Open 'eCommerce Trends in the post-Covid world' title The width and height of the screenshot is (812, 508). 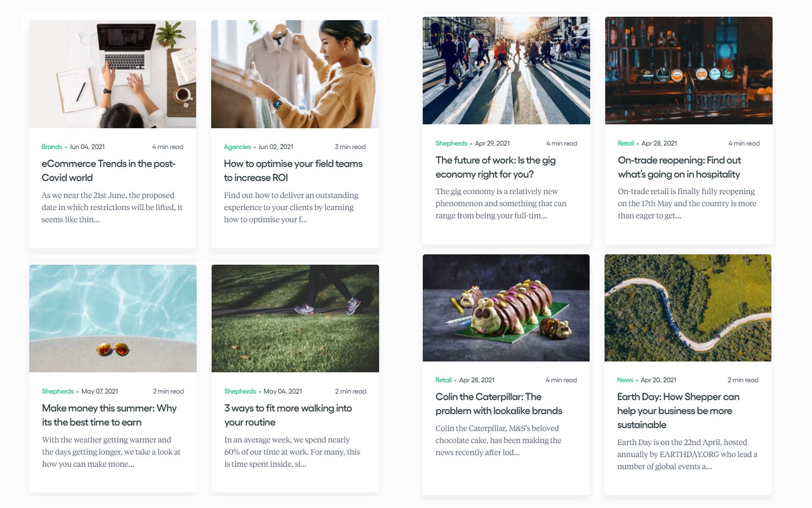[108, 171]
